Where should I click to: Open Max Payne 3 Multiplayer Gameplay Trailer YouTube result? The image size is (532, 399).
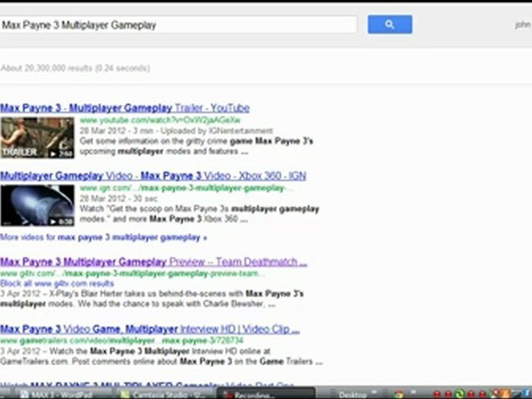coord(125,108)
